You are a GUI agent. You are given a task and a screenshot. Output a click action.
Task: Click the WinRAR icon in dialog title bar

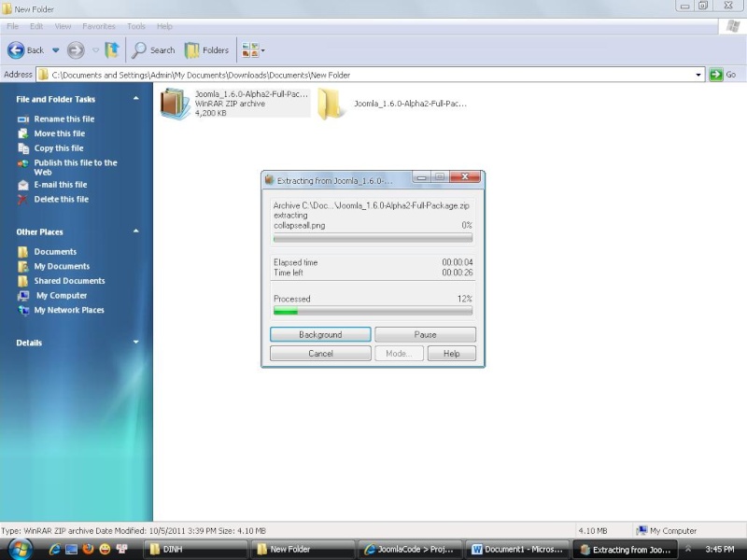point(270,180)
